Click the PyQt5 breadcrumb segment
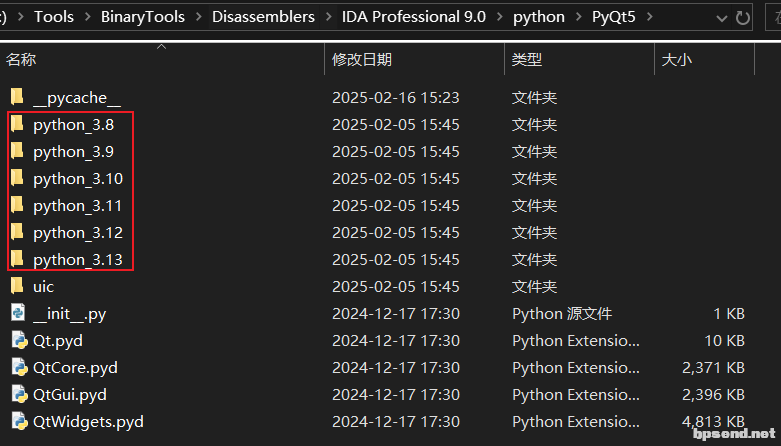 tap(614, 17)
